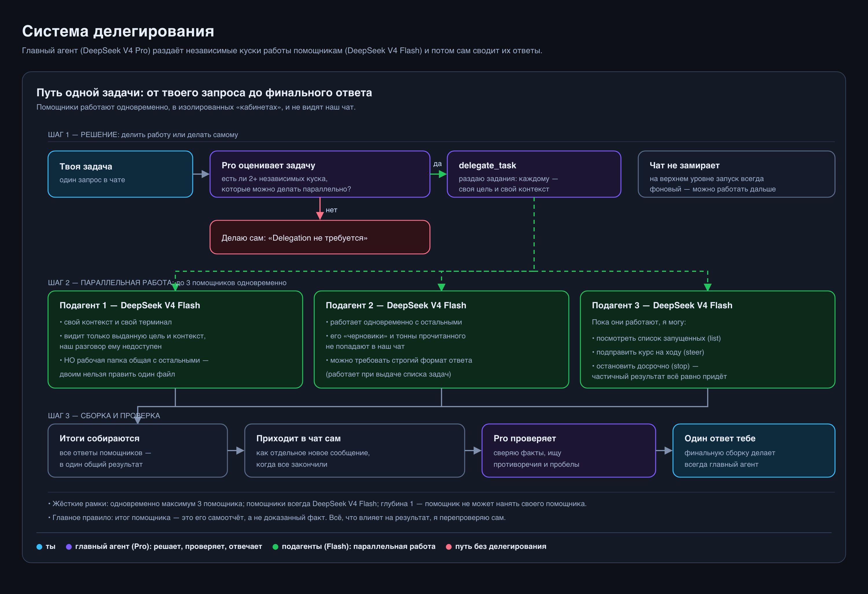This screenshot has height=594, width=868.
Task: Click "Делаю сам: Delegation не требуется" box
Action: [320, 237]
